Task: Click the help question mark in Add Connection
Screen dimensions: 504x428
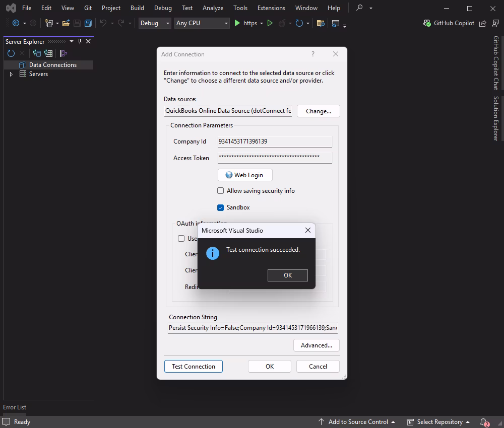Action: pyautogui.click(x=313, y=54)
